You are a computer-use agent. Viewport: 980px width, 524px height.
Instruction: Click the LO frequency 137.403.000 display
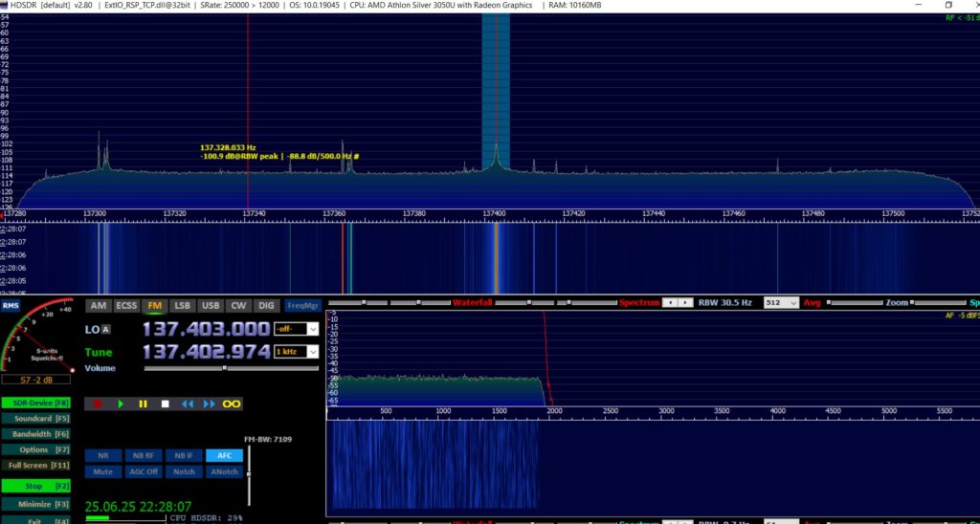[x=207, y=329]
